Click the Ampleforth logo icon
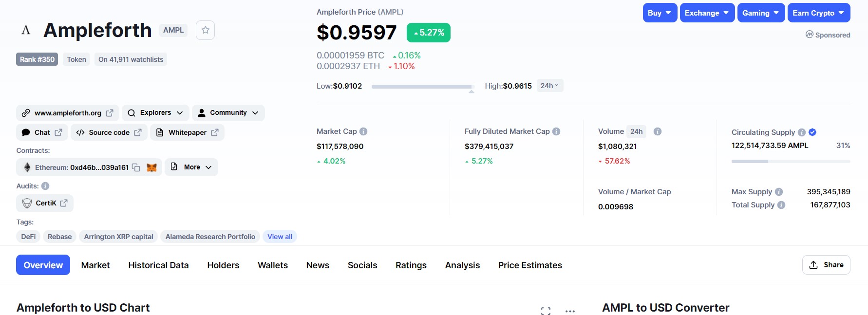The width and height of the screenshot is (868, 315). pyautogui.click(x=26, y=30)
